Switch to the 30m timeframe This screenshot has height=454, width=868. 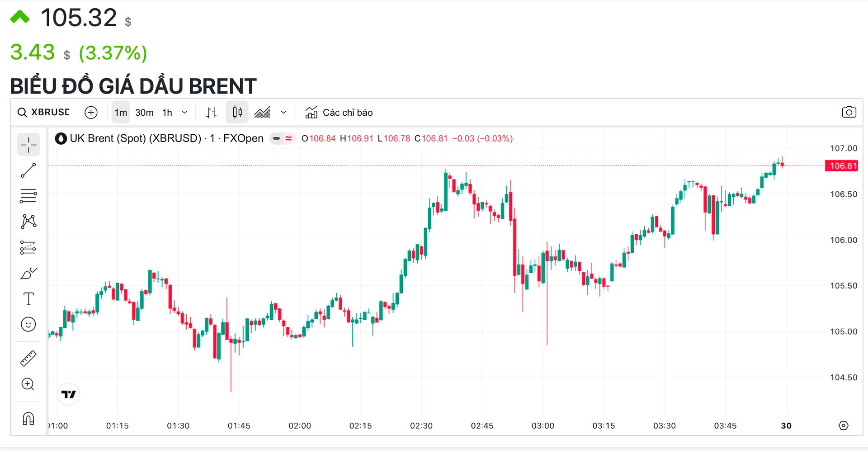[x=144, y=113]
